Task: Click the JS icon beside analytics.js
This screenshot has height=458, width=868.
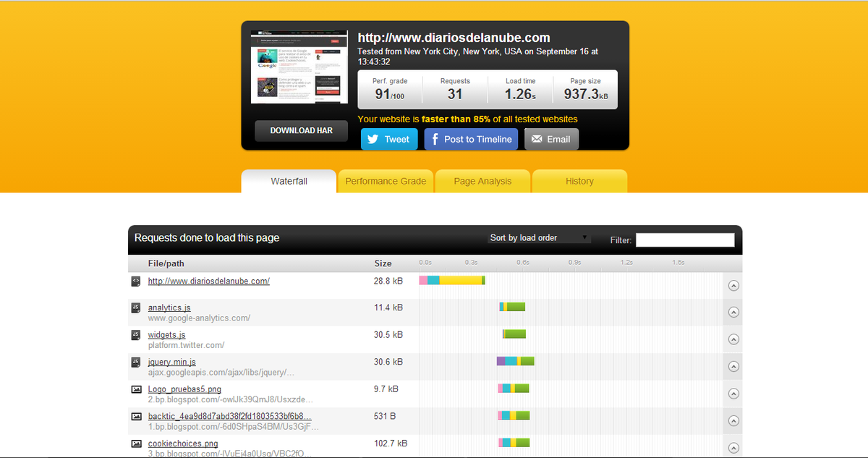Action: (x=135, y=308)
